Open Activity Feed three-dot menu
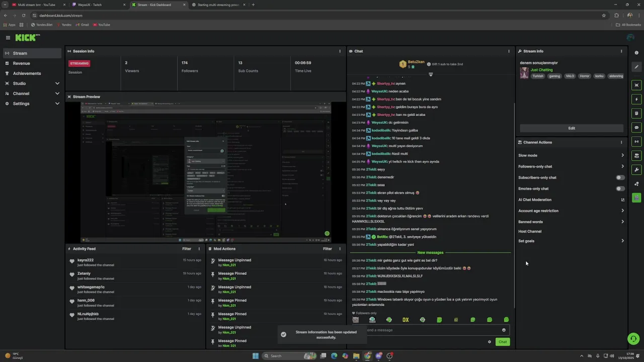The image size is (644, 362). [x=199, y=249]
